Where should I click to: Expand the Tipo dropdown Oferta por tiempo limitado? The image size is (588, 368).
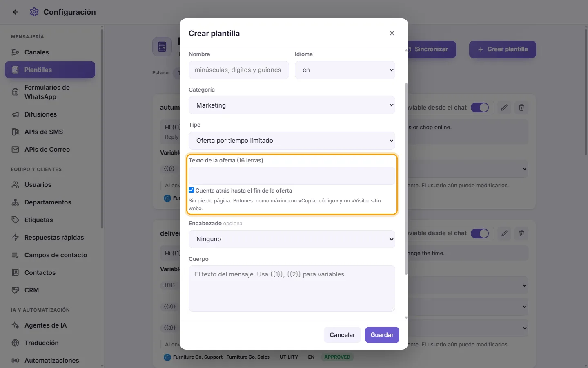tap(292, 141)
